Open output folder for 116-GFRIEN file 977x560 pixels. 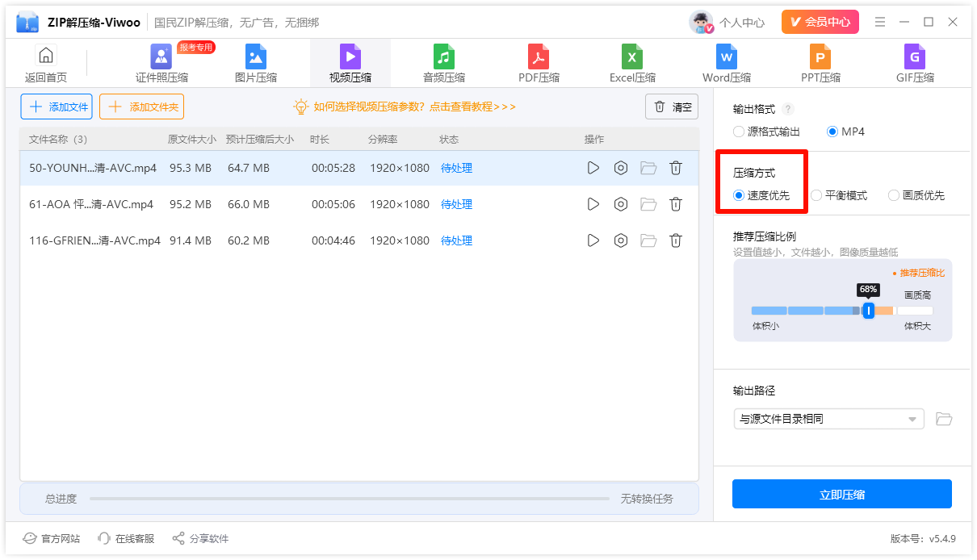point(648,240)
